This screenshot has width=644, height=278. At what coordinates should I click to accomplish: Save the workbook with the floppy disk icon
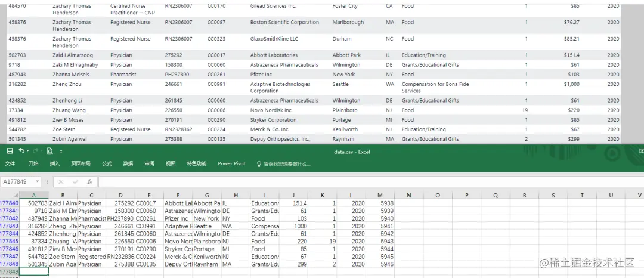10,151
